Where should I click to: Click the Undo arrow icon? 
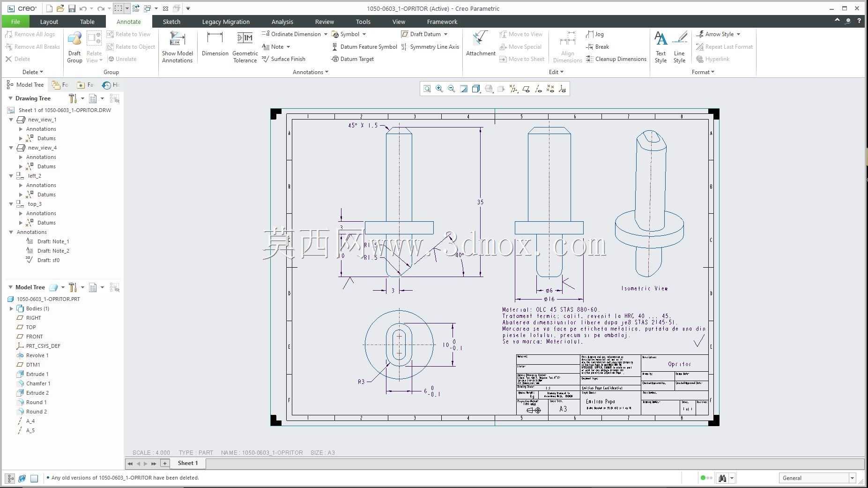point(83,8)
